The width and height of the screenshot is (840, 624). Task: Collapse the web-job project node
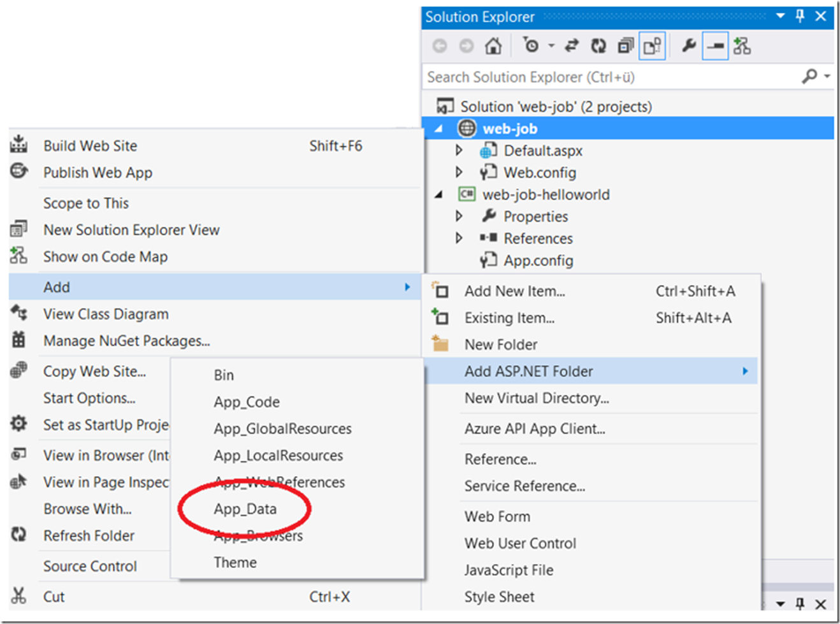click(x=438, y=129)
